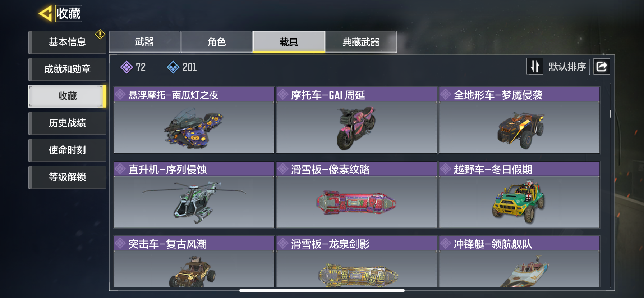
Task: Open the 典藏武器 tab
Action: [x=361, y=42]
